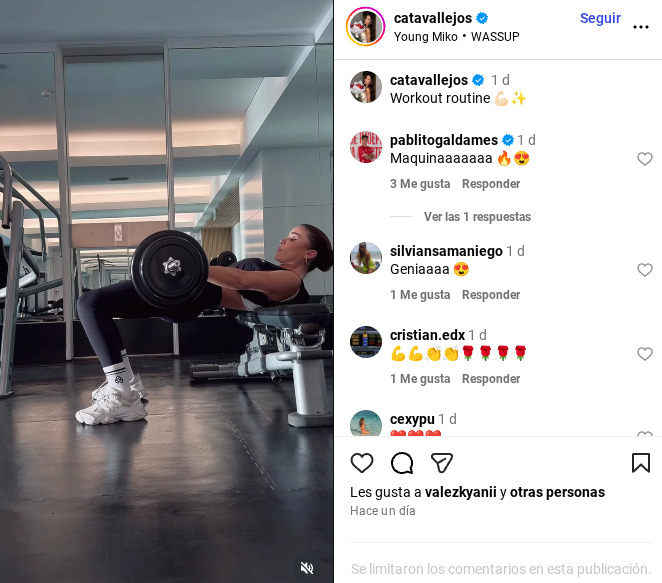Image resolution: width=662 pixels, height=583 pixels.
Task: Open the comment bubble icon
Action: click(x=402, y=463)
